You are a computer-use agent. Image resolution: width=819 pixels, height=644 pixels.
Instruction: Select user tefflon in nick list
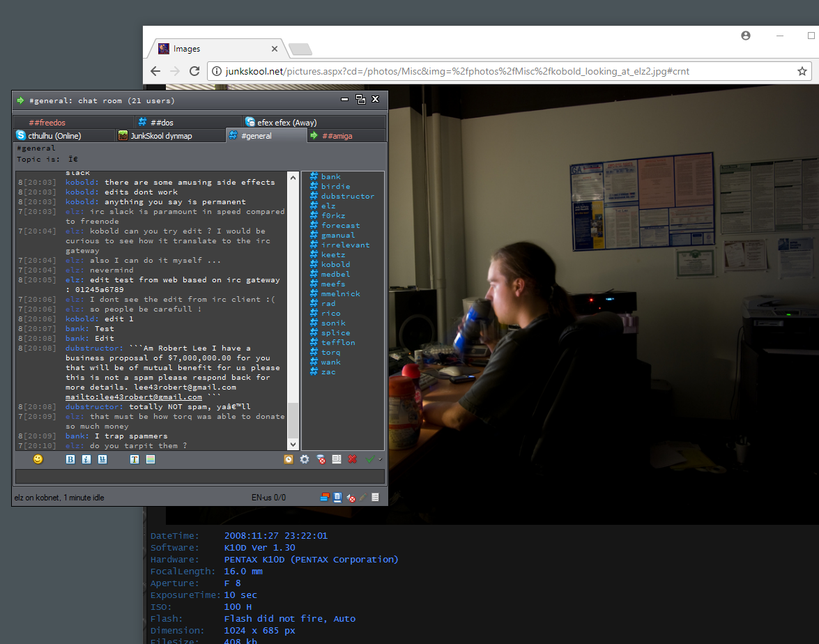pos(338,343)
